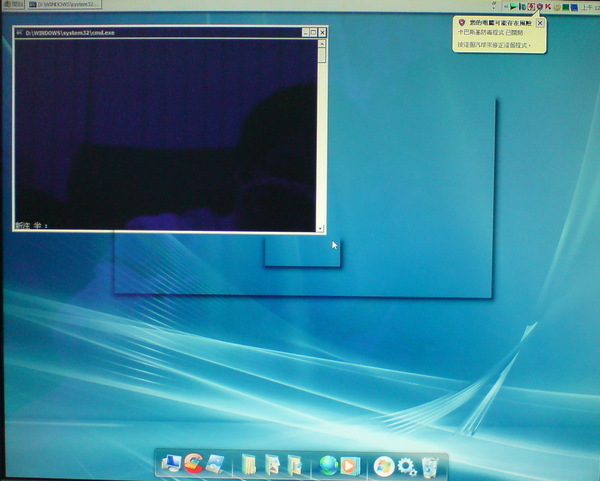Viewport: 600px width, 481px height.
Task: Minimize the cmd.exe window
Action: (x=305, y=33)
